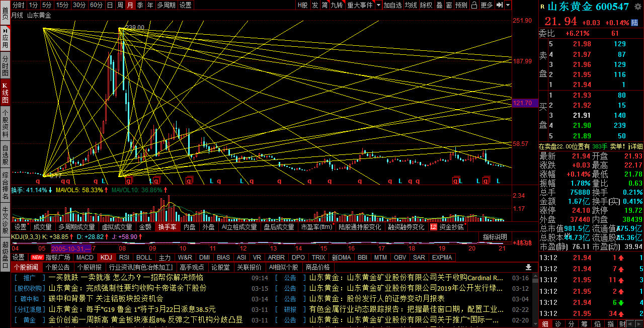Click the collapse-panel arrow icon in toolbar
Image resolution: width=644 pixels, height=328 pixels.
click(x=499, y=5)
